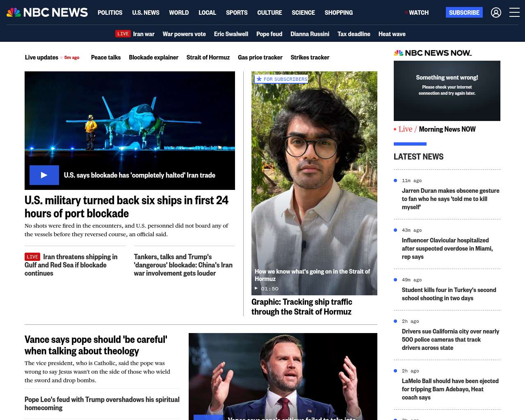Play the Strait of Hormuz explainer video

(314, 183)
